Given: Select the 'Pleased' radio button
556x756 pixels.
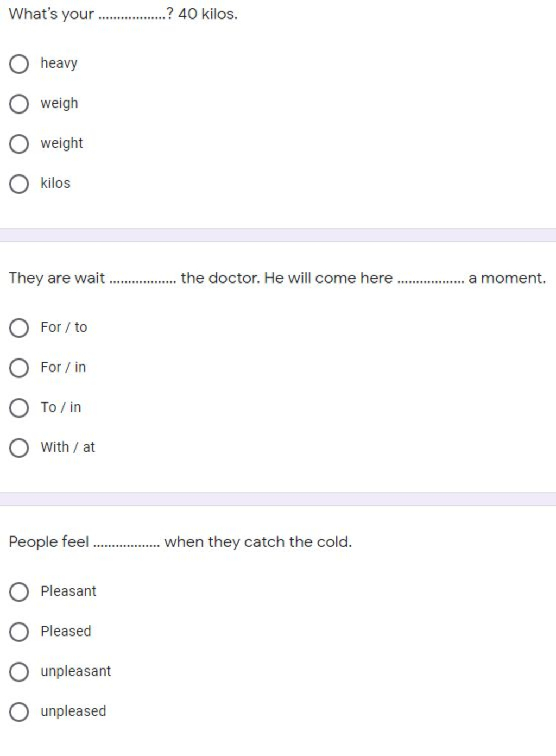Looking at the screenshot, I should click(19, 632).
